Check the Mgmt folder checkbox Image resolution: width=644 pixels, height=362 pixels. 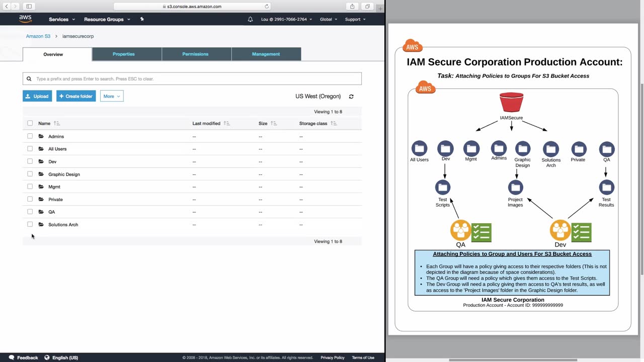[30, 187]
